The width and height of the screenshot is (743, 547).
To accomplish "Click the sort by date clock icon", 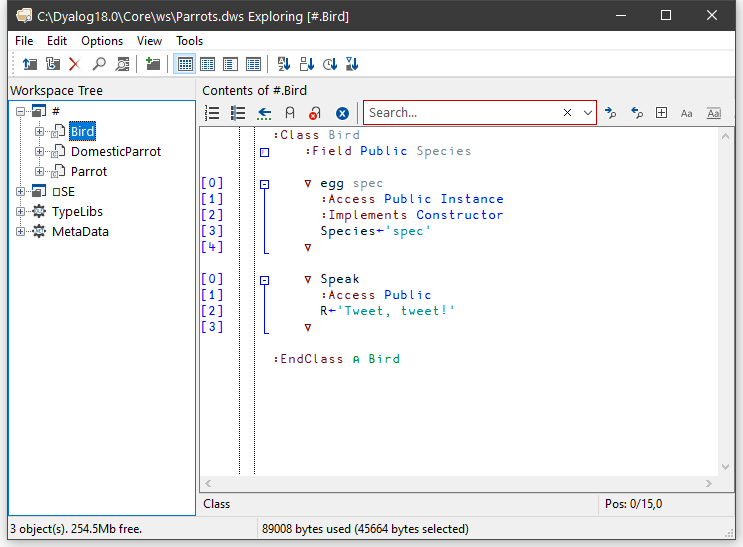I will (330, 64).
